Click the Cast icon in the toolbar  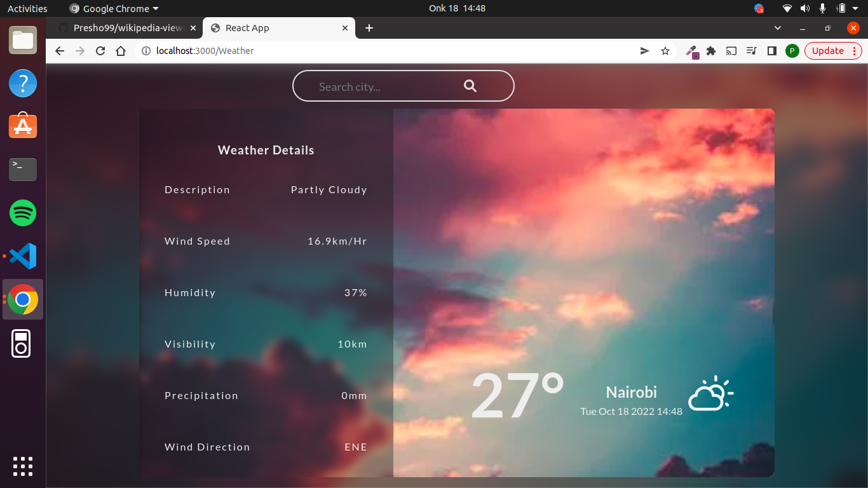coord(731,51)
